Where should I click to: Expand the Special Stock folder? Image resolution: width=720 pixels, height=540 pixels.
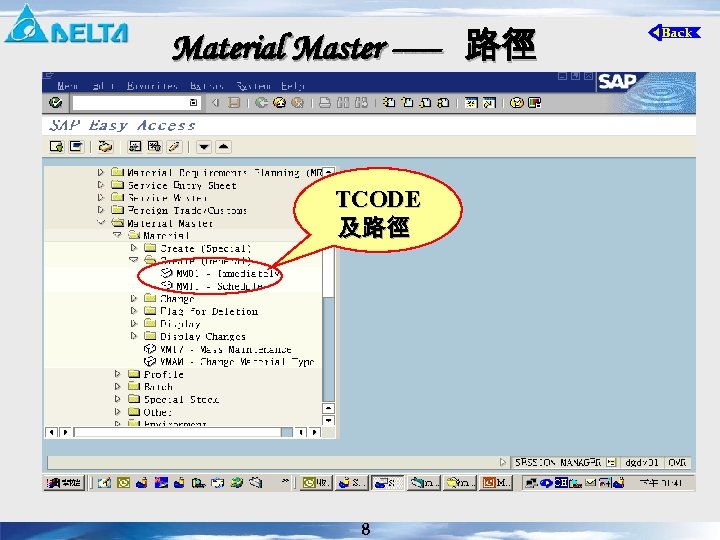[x=118, y=399]
